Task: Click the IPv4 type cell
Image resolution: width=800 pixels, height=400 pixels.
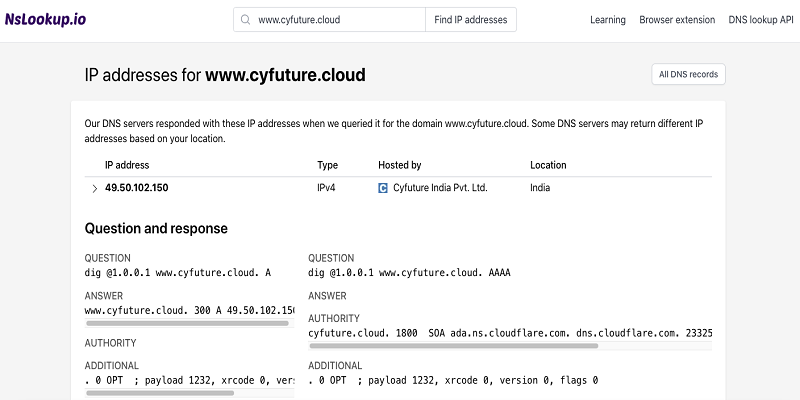Action: tap(327, 188)
